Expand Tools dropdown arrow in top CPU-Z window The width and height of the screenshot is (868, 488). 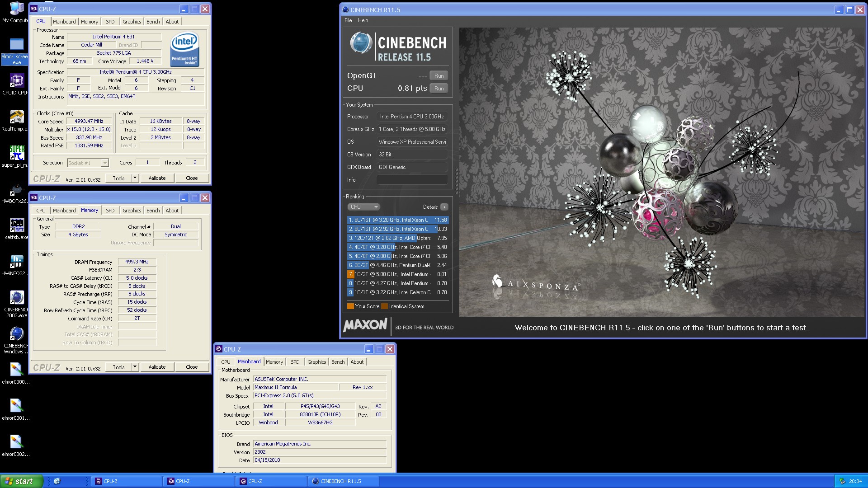point(135,178)
